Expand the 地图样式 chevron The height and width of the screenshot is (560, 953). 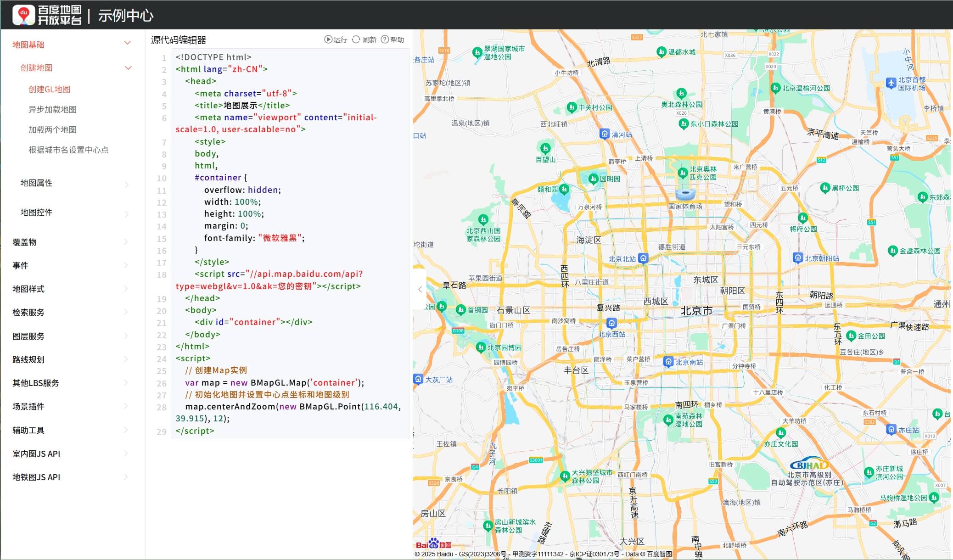(x=126, y=288)
